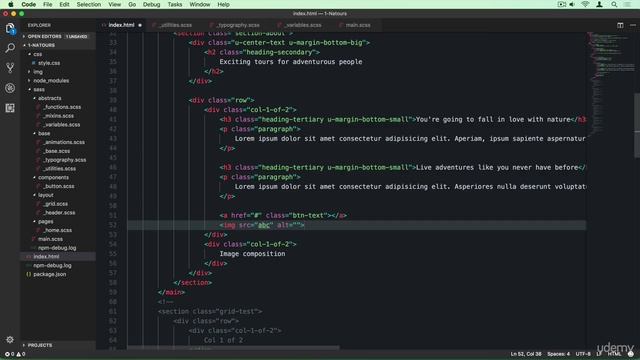Open the Help menu
The width and height of the screenshot is (640, 360).
point(223,4)
